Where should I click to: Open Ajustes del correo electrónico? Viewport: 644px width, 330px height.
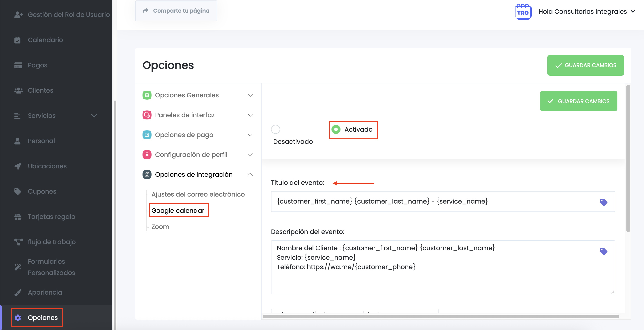coord(198,194)
